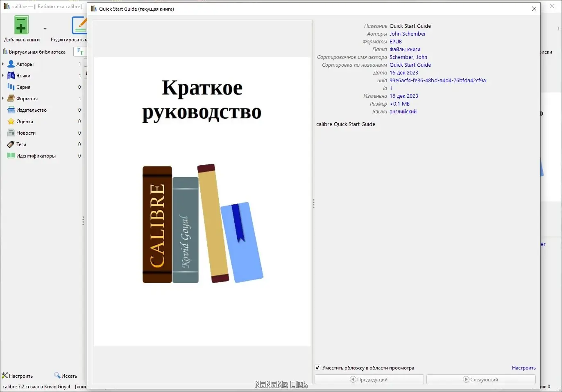The image size is (562, 392).
Task: Select the Серия category icon
Action: (x=11, y=87)
